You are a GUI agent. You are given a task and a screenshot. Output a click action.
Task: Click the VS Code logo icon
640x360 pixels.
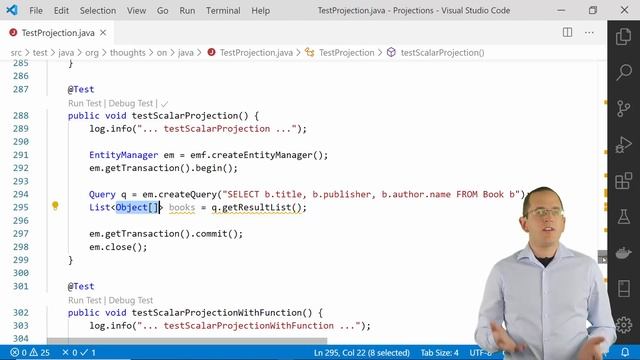point(12,10)
